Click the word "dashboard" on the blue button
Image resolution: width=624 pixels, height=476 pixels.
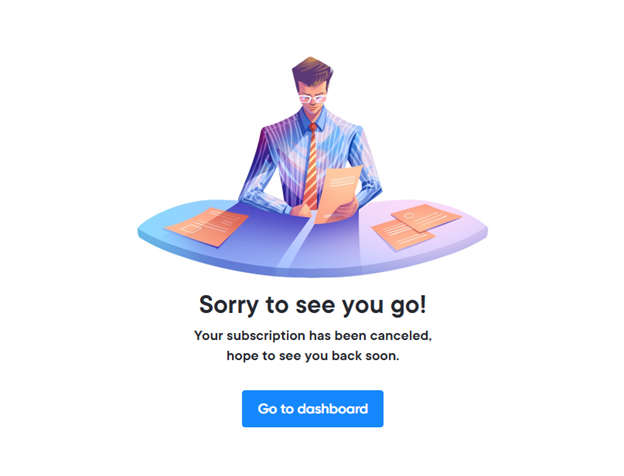(x=333, y=409)
